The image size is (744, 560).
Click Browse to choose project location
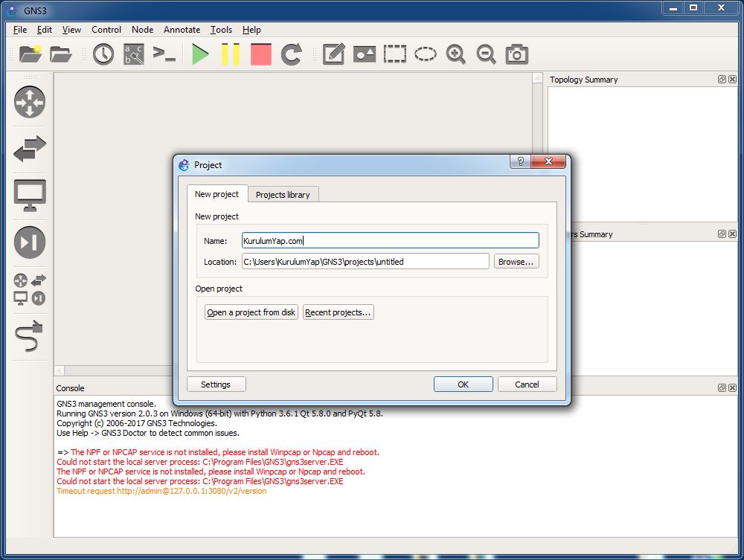[x=516, y=261]
